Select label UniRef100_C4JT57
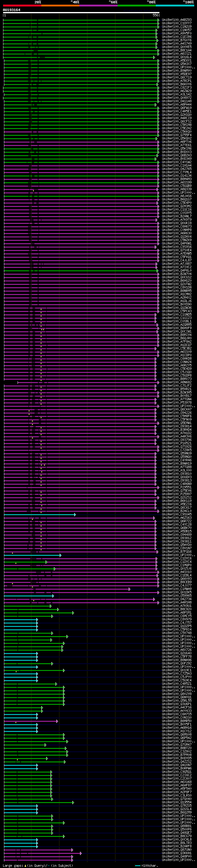The width and height of the screenshot is (197, 868). point(177,623)
